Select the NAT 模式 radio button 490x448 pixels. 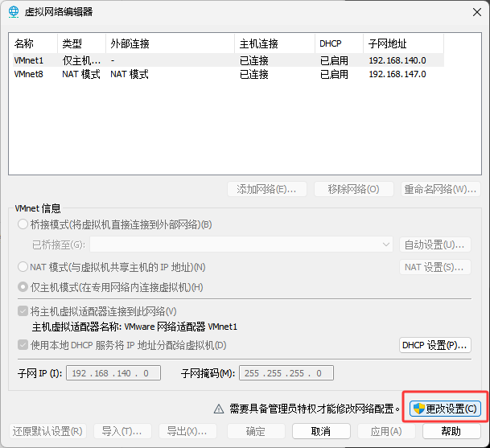point(23,267)
